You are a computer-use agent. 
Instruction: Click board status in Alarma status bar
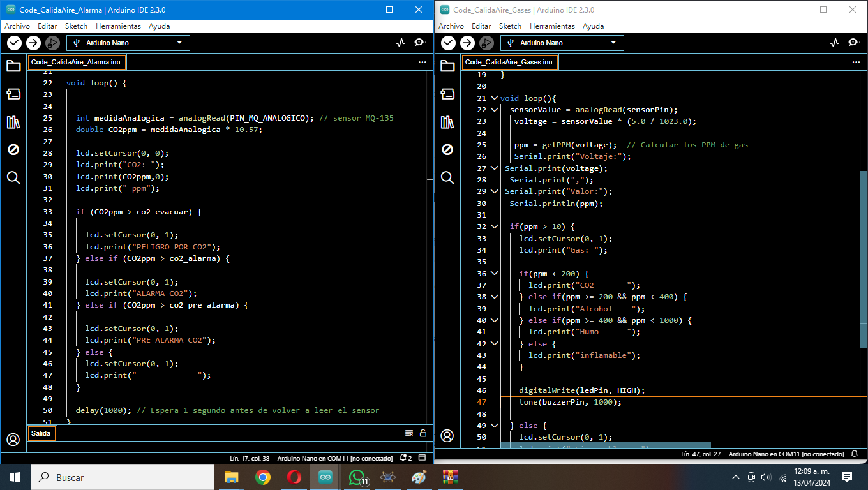point(336,458)
